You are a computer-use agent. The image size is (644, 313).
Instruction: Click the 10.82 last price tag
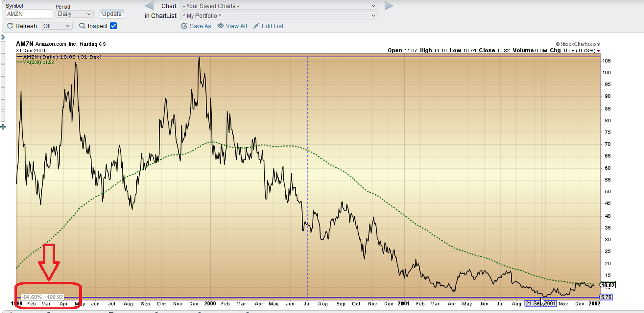point(608,285)
